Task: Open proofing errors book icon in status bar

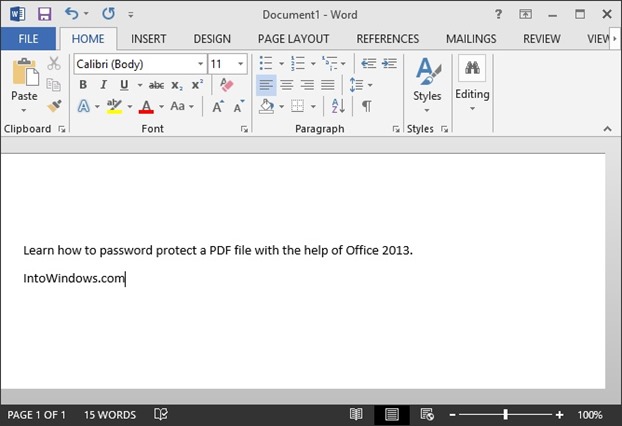Action: click(161, 414)
